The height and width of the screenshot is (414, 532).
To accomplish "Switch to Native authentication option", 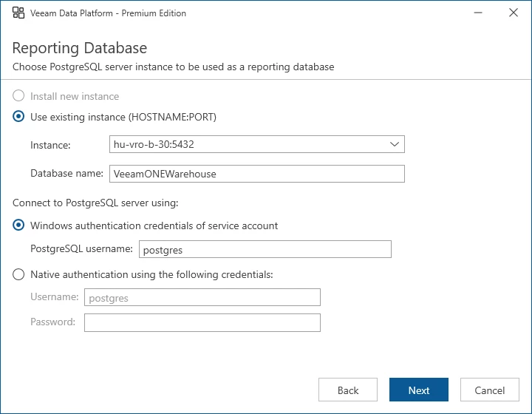I will 19,274.
